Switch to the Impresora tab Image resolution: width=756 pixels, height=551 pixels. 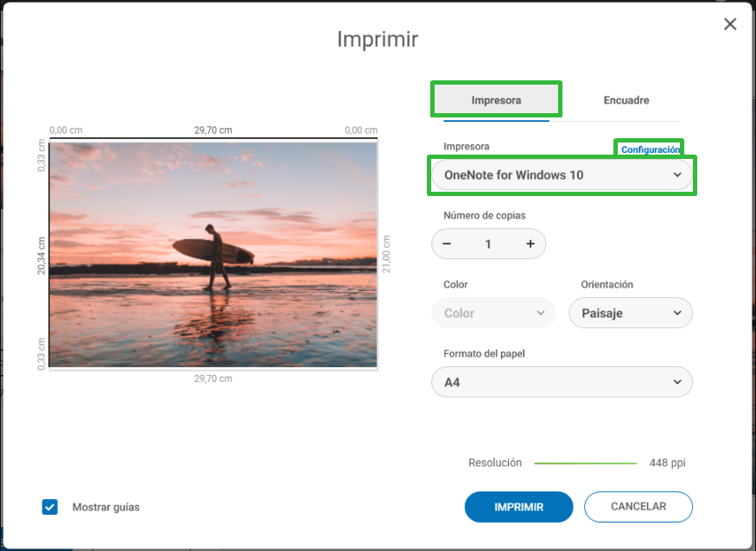pyautogui.click(x=496, y=100)
